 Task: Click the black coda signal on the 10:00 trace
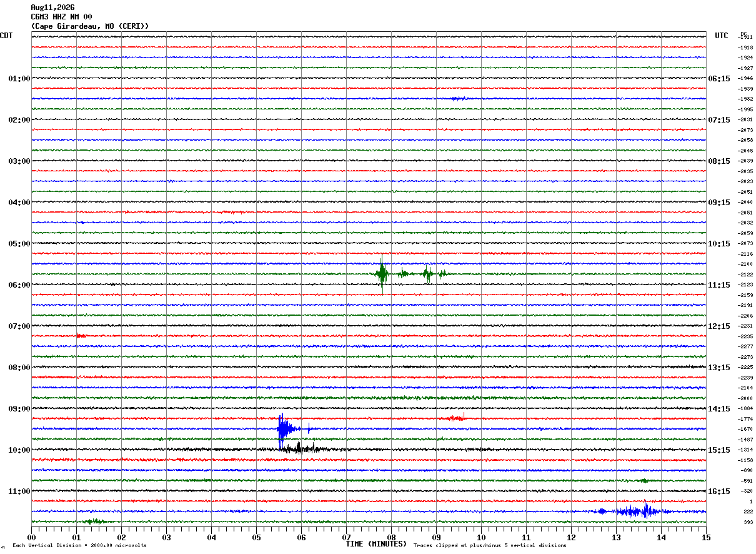point(305,448)
